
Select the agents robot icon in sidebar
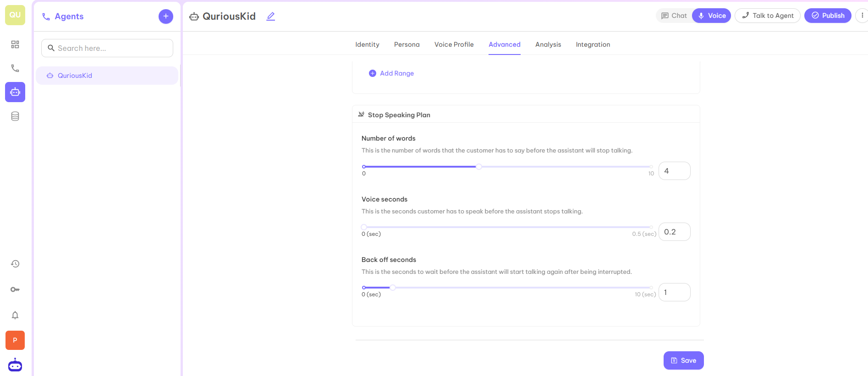(15, 92)
